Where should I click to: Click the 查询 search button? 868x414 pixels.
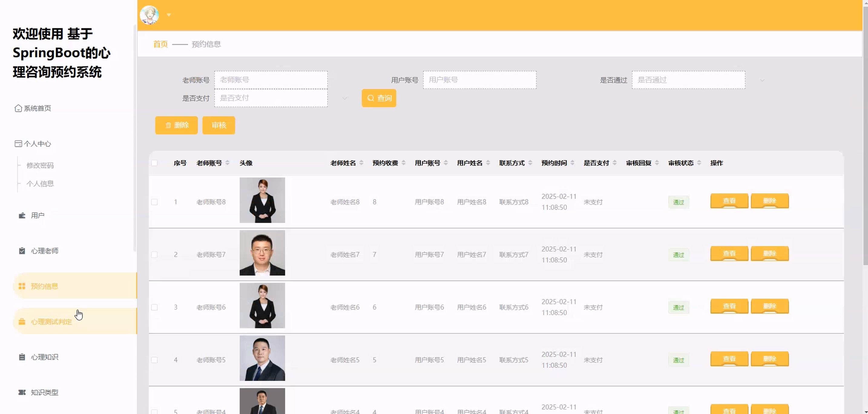coord(379,98)
